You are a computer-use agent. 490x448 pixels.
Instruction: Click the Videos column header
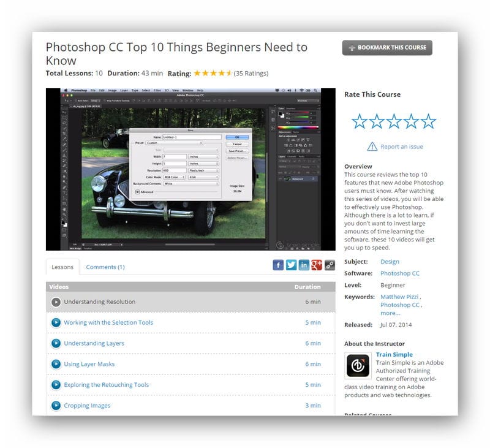59,287
